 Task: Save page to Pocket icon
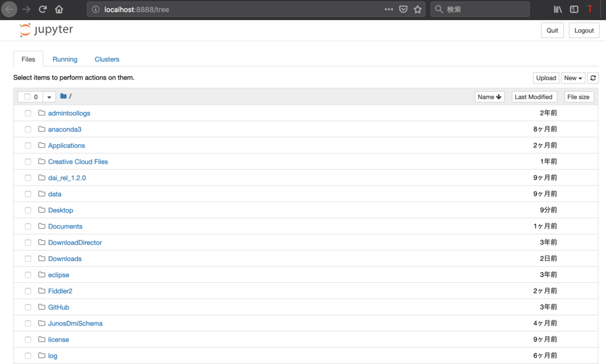403,9
